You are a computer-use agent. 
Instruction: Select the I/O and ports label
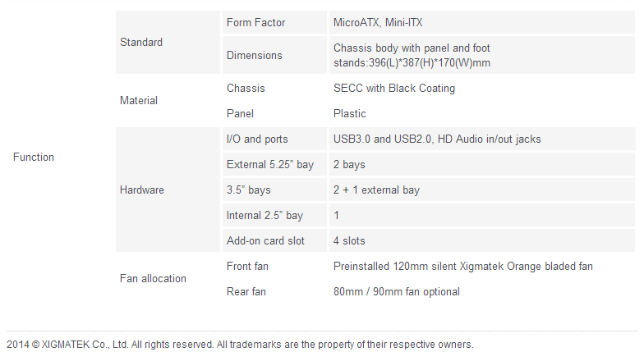point(257,139)
